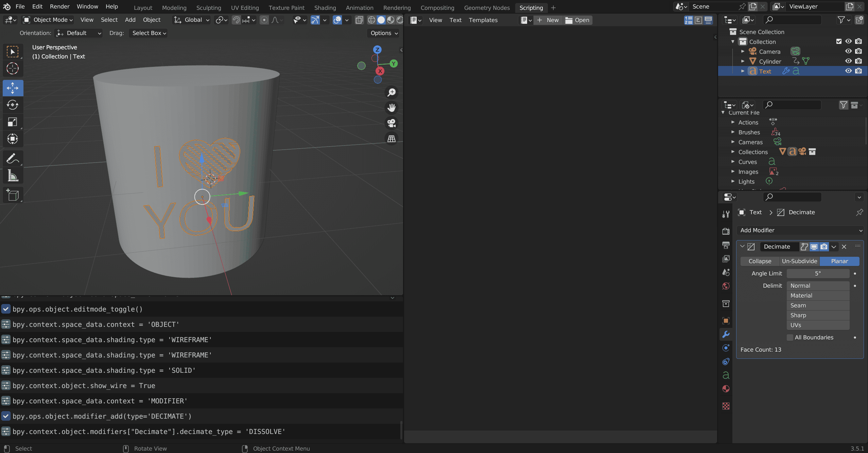Open viewport Options dropdown
Image resolution: width=868 pixels, height=453 pixels.
tap(383, 33)
